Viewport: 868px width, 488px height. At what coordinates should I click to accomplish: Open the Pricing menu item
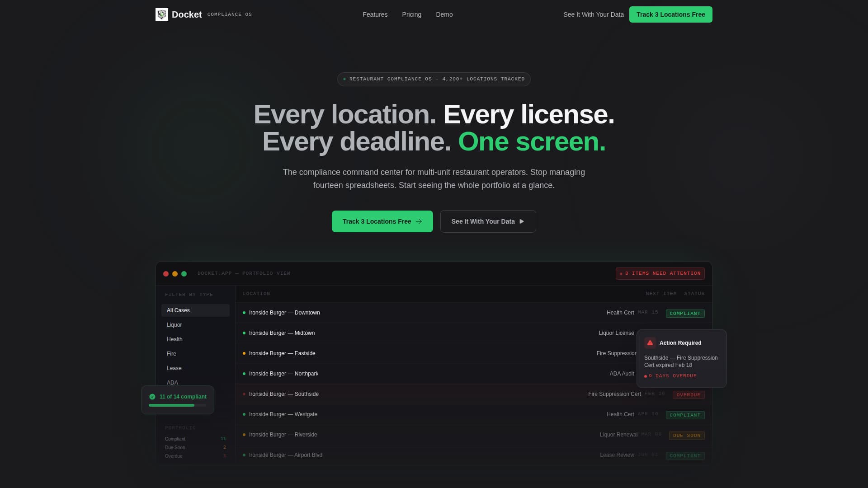tap(411, 14)
